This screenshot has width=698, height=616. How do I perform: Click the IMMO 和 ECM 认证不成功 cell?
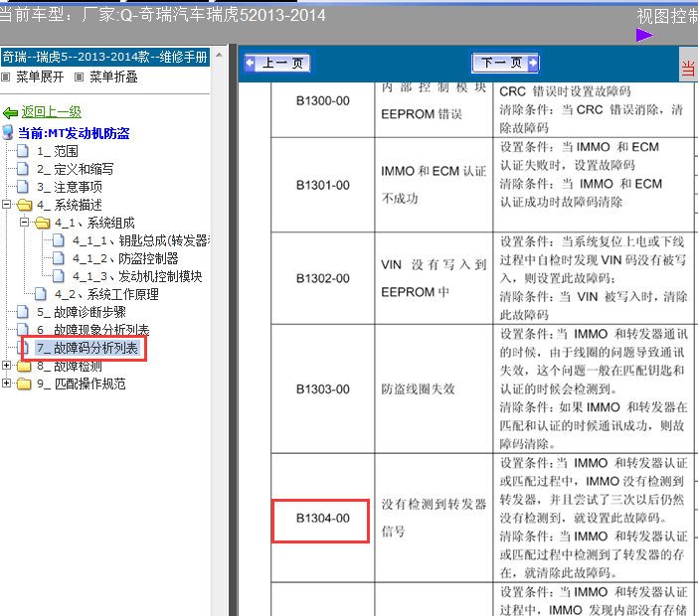point(434,185)
